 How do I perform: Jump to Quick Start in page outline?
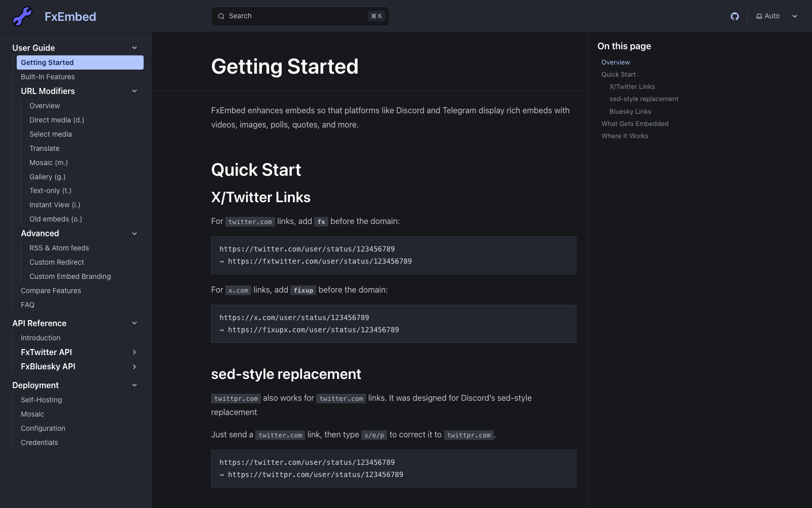pyautogui.click(x=619, y=74)
